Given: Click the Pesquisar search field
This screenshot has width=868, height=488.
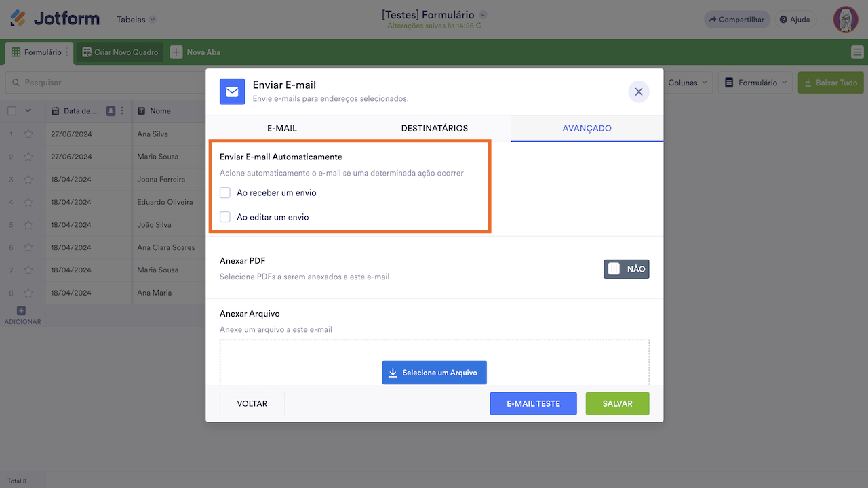Looking at the screenshot, I should click(x=102, y=83).
